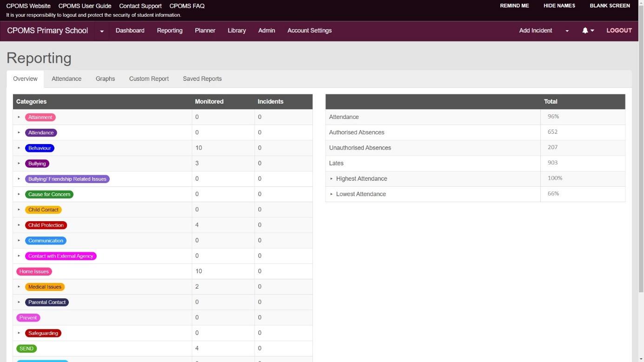Open the CPOMS FAQ link

tap(187, 6)
